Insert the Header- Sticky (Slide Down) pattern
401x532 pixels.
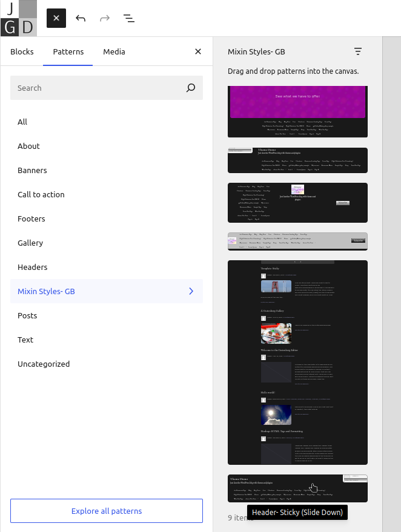click(297, 488)
